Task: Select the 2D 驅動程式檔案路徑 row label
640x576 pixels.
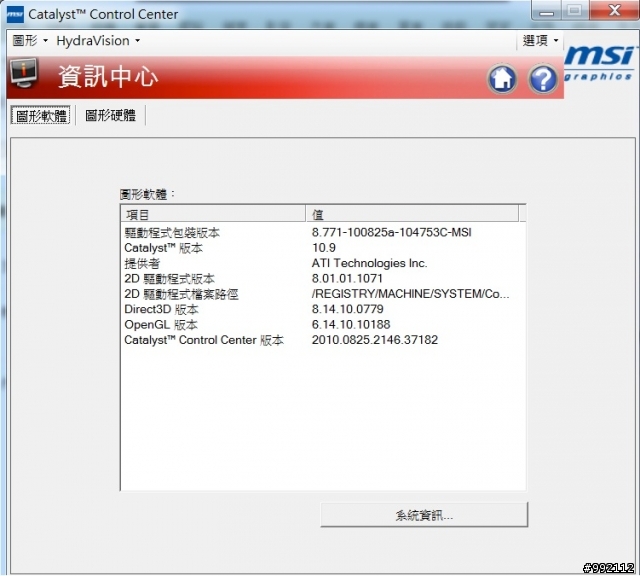Action: pyautogui.click(x=181, y=294)
